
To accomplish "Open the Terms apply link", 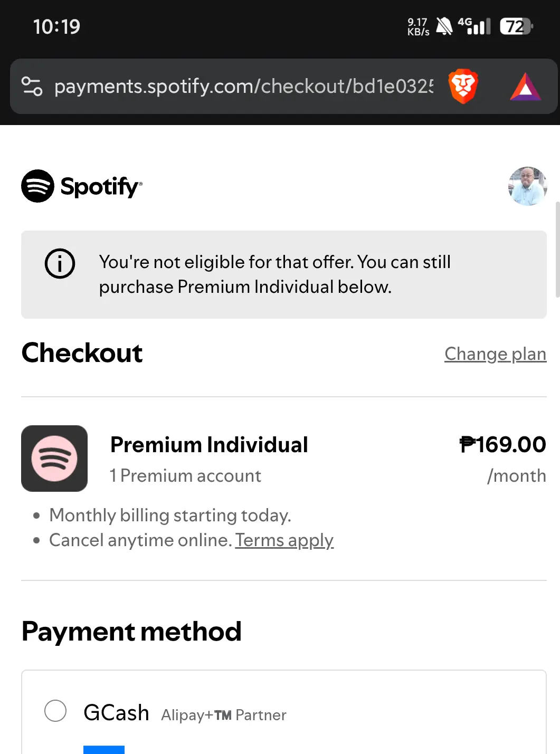I will tap(284, 540).
